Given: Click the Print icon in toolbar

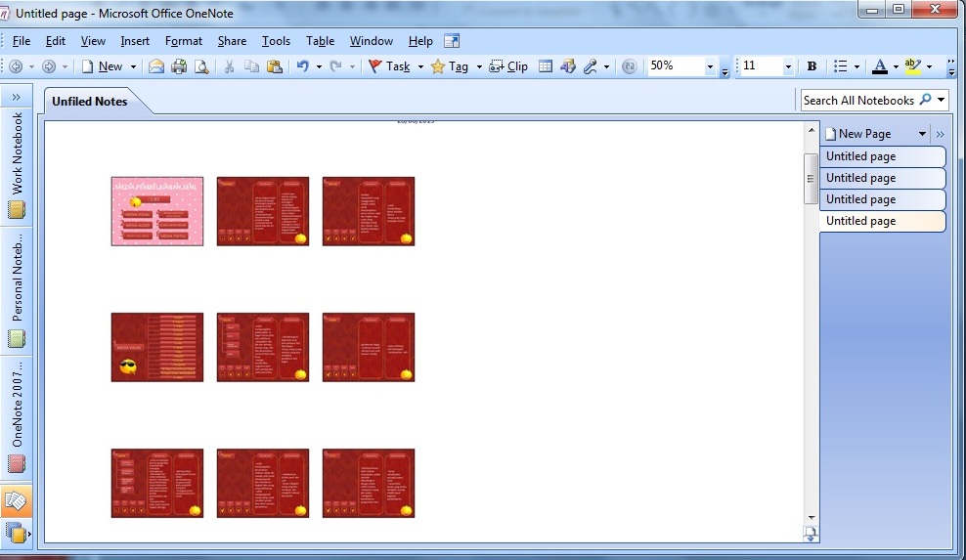Looking at the screenshot, I should pyautogui.click(x=179, y=66).
